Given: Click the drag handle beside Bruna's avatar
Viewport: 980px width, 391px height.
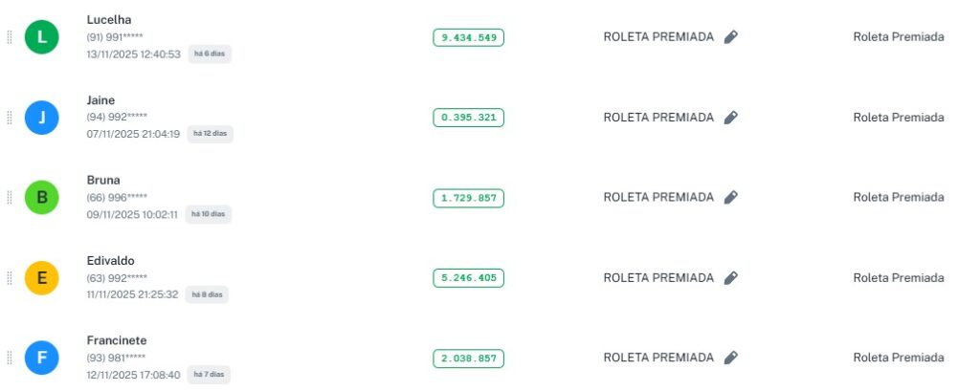Looking at the screenshot, I should point(10,198).
